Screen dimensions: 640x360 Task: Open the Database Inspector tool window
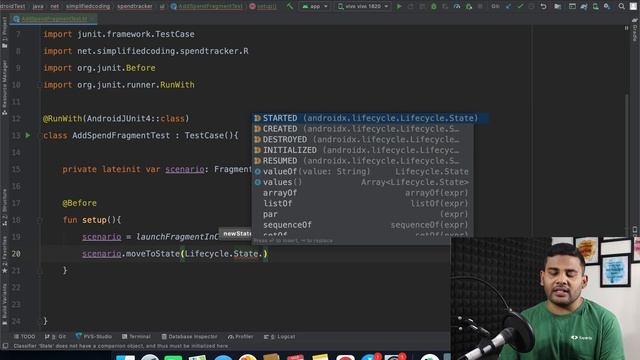coord(189,336)
